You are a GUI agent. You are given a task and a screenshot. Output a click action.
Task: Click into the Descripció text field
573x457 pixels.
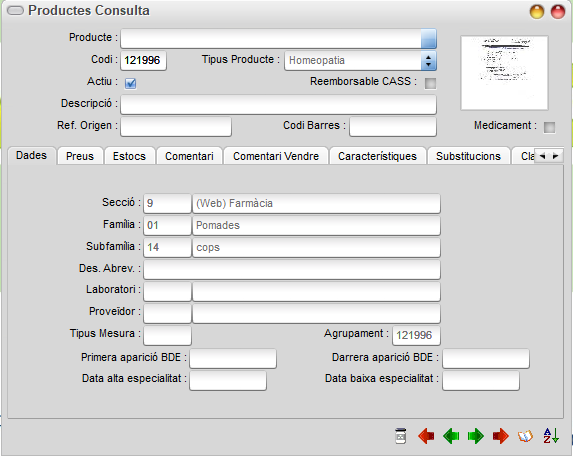tap(278, 104)
